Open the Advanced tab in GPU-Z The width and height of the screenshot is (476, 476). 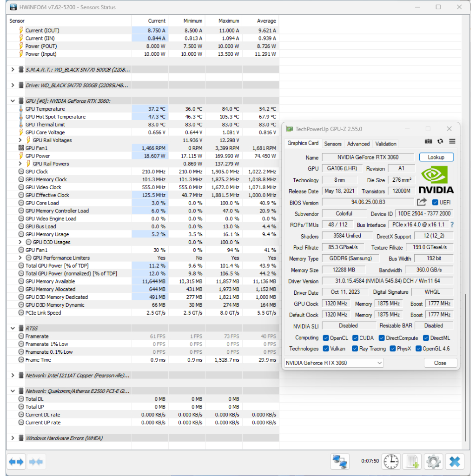tap(358, 144)
